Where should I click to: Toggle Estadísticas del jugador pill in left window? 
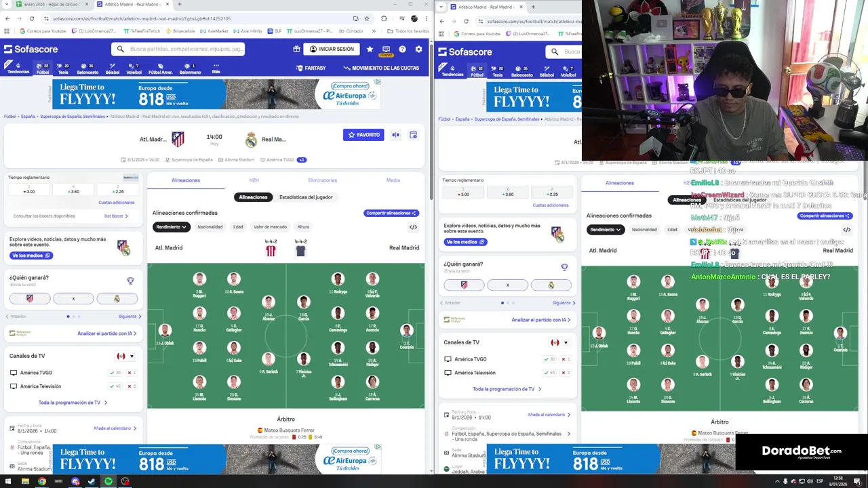pos(306,197)
